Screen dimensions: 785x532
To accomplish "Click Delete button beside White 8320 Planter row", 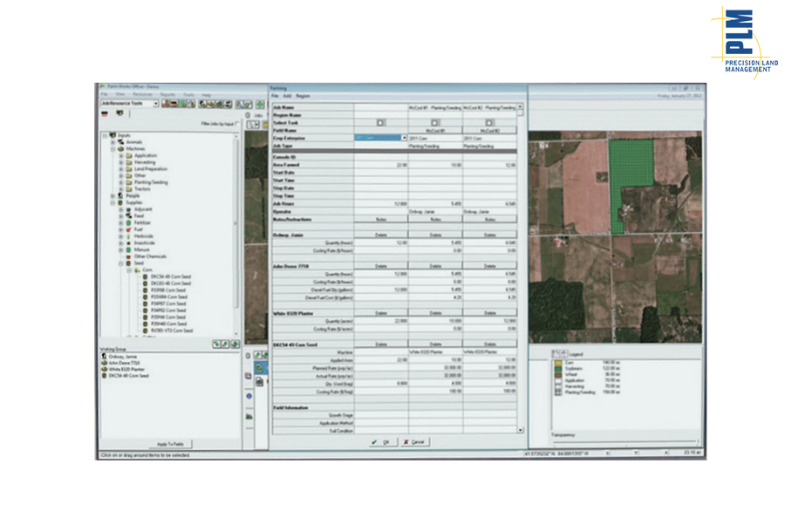I will (x=381, y=313).
